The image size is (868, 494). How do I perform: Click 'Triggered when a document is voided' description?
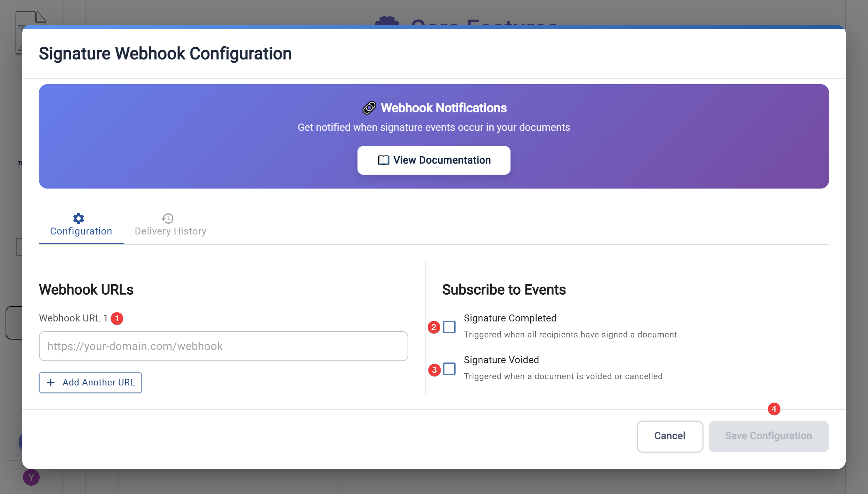[x=563, y=376]
